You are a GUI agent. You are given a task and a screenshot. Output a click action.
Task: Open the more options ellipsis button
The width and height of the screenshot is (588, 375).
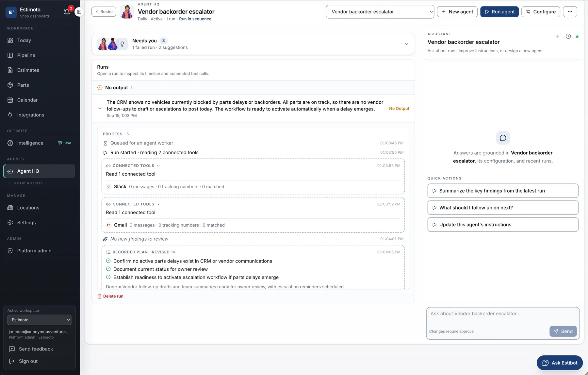pos(570,12)
